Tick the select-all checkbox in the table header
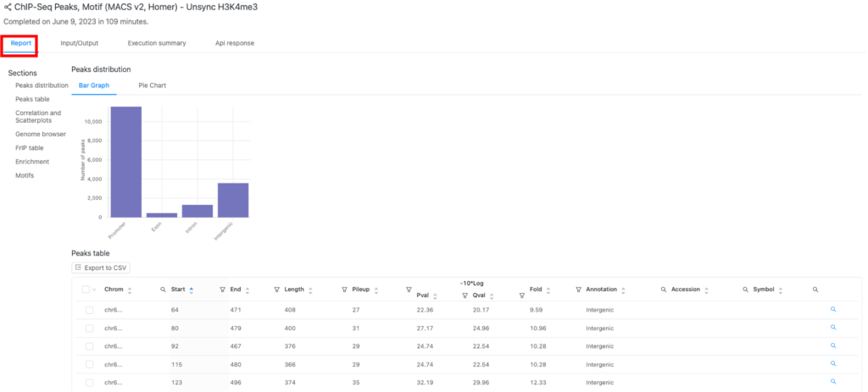868x392 pixels. (x=86, y=290)
